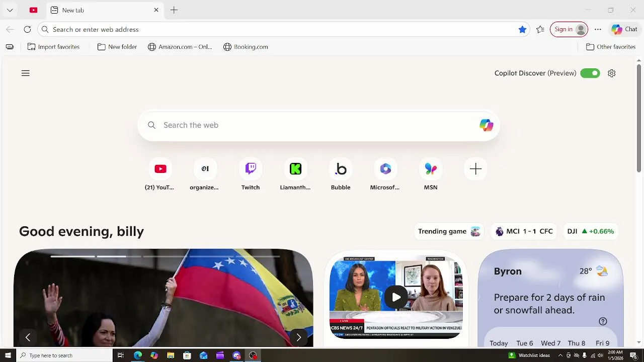Open Settings and more ellipsis menu
This screenshot has height=362, width=644.
pyautogui.click(x=598, y=29)
